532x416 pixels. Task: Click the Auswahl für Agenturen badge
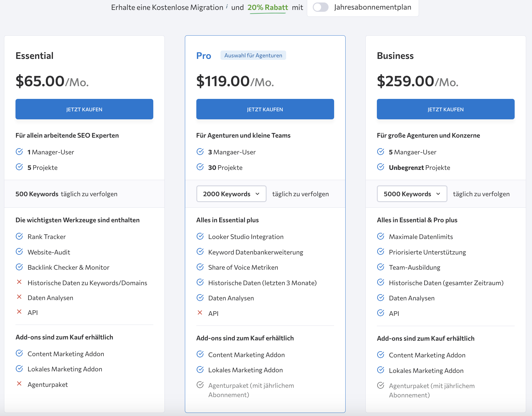click(253, 55)
